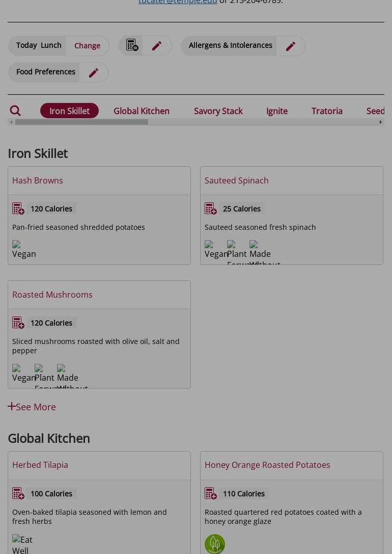Screen dimensions: 392x554
Task: Select the Savory Stack tab
Action: [x=218, y=111]
